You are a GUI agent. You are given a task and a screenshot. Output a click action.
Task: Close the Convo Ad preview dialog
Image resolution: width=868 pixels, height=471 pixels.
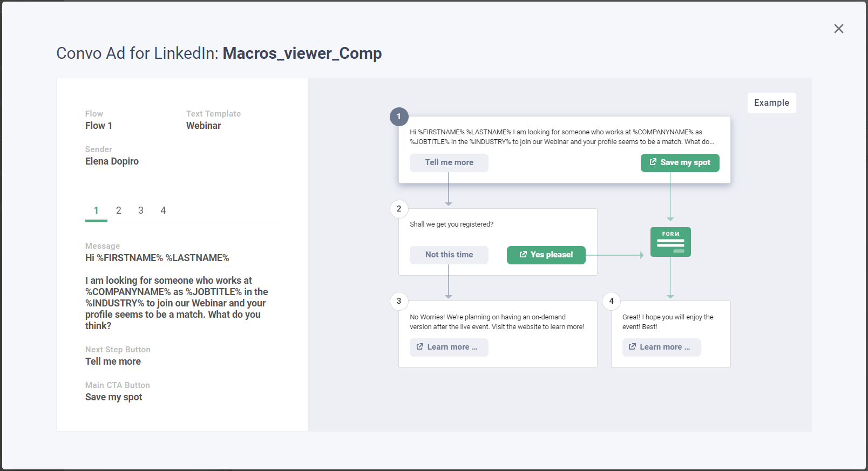[x=838, y=29]
